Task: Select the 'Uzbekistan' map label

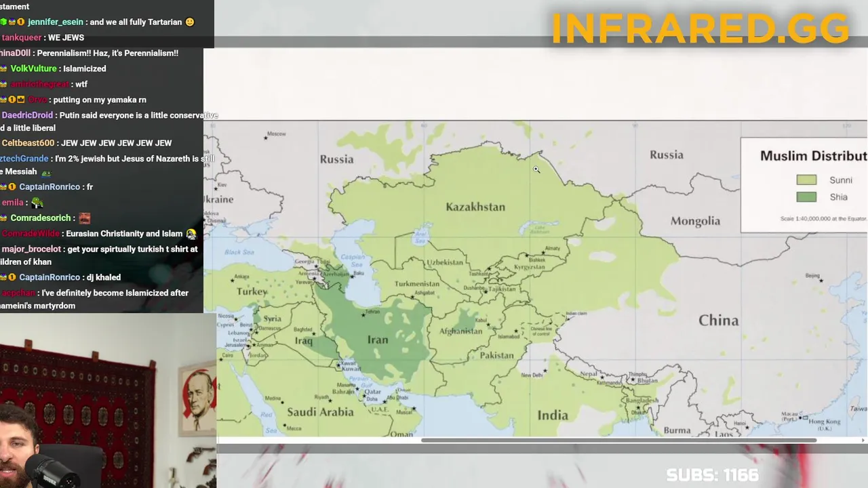Action: point(445,262)
